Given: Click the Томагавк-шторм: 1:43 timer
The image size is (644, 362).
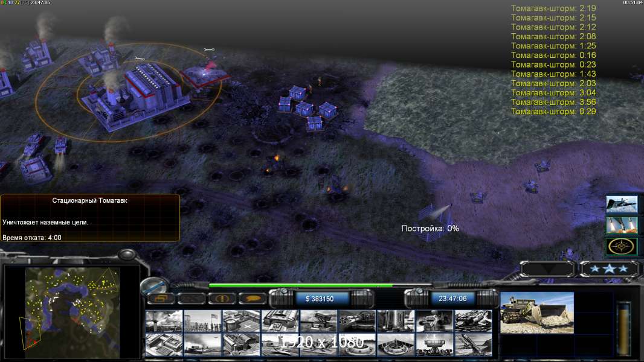Looking at the screenshot, I should pos(553,74).
